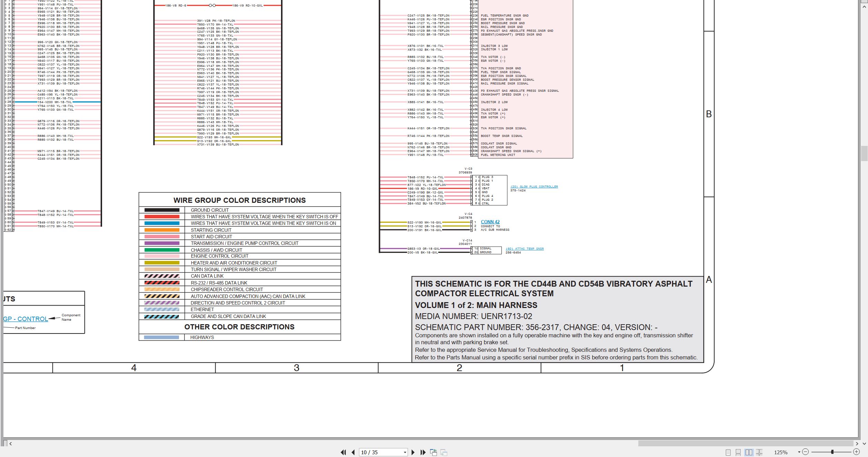Click grid column label 3

point(297,368)
